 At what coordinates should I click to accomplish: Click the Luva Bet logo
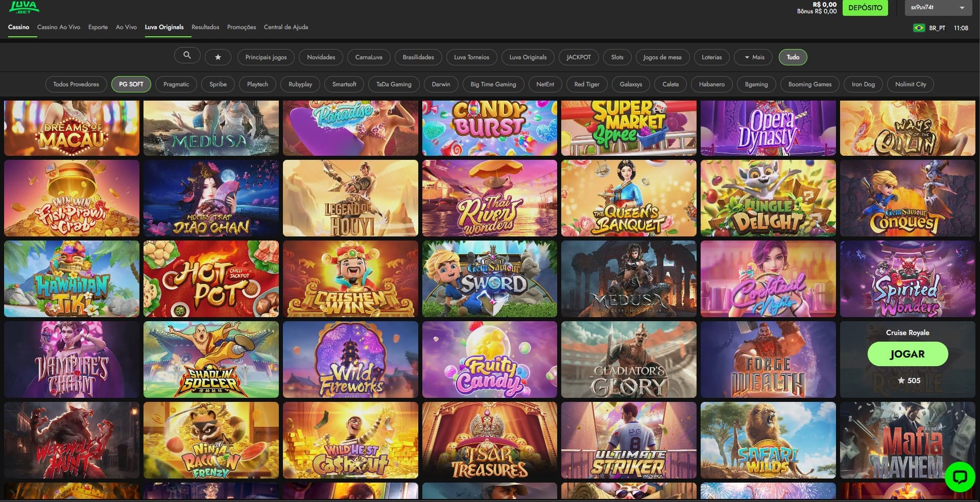(x=24, y=7)
